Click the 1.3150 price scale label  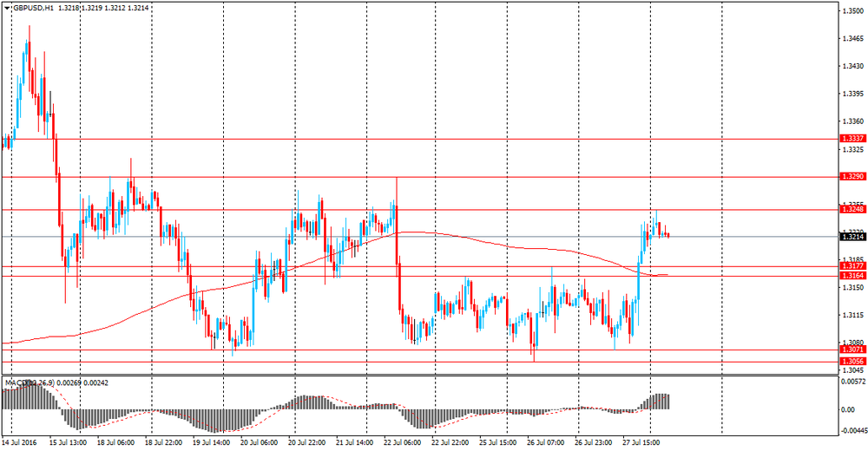[x=852, y=288]
